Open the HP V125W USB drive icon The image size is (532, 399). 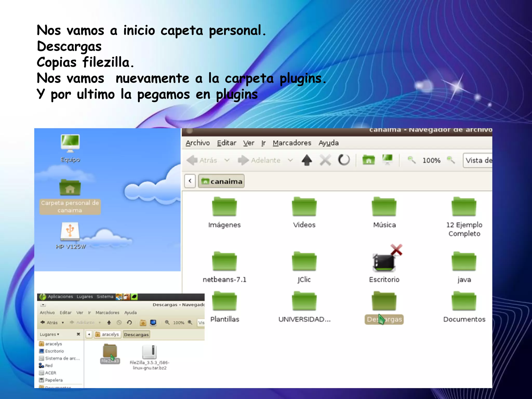[x=70, y=236]
